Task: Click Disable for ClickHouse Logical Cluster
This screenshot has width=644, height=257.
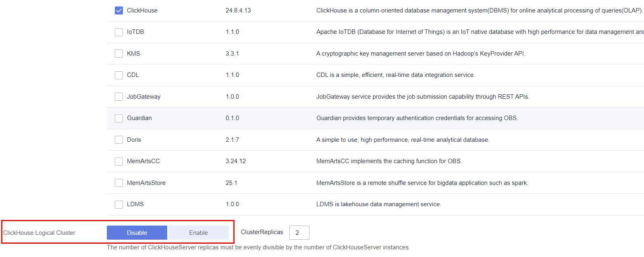Action: click(x=137, y=233)
